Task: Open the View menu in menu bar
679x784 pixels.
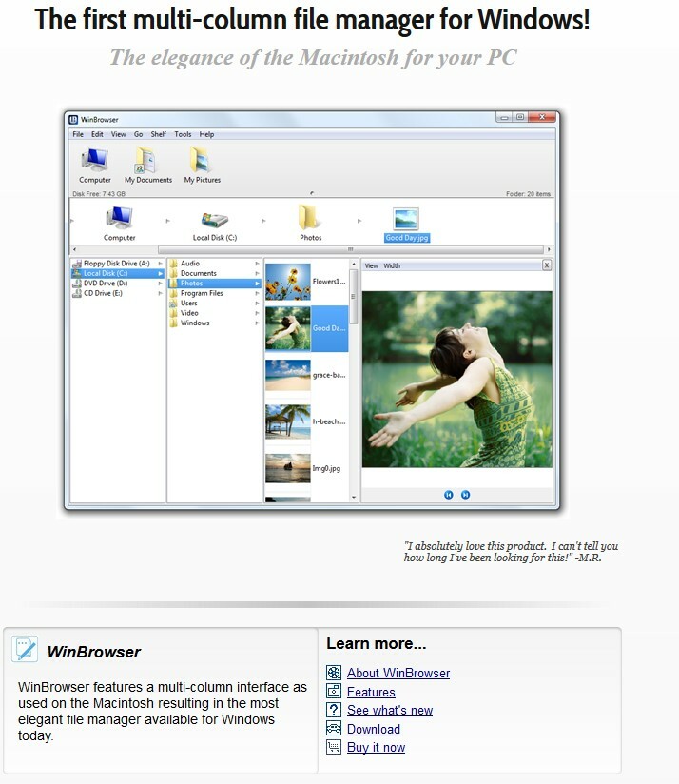Action: [119, 134]
